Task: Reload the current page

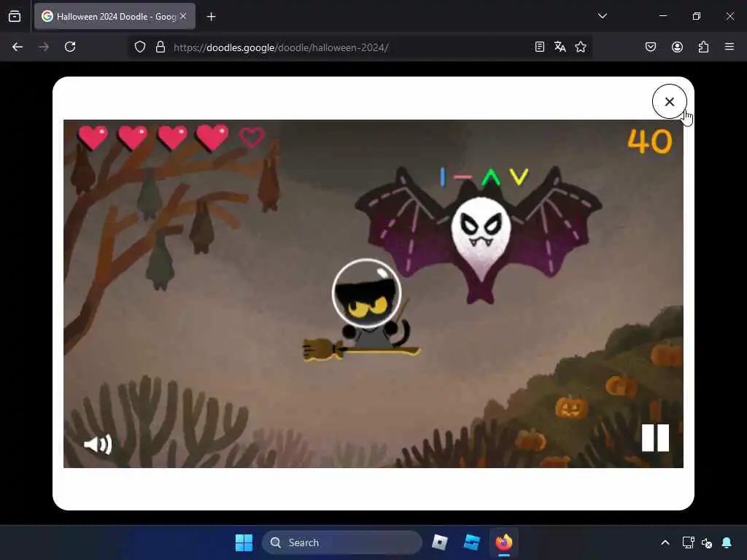Action: tap(70, 47)
